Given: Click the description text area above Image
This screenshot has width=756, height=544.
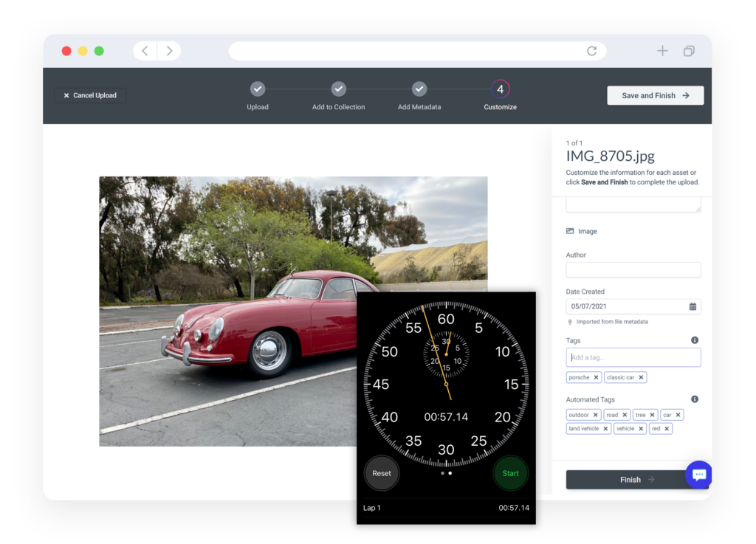Looking at the screenshot, I should pyautogui.click(x=633, y=204).
